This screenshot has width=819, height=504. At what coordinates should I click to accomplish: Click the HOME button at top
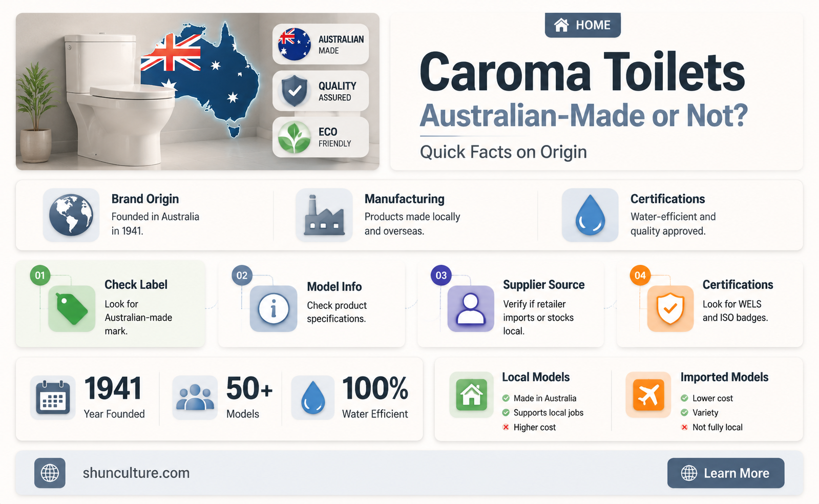[x=582, y=25]
